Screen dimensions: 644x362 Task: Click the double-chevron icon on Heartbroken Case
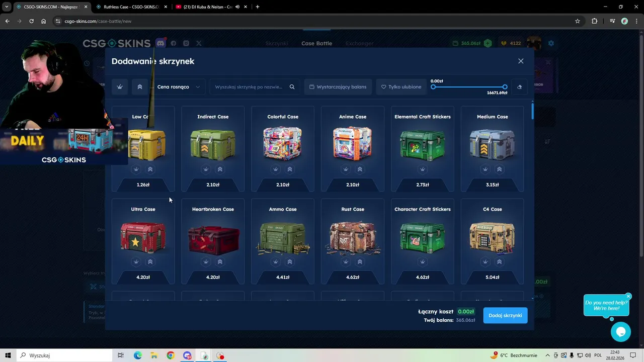(x=220, y=262)
